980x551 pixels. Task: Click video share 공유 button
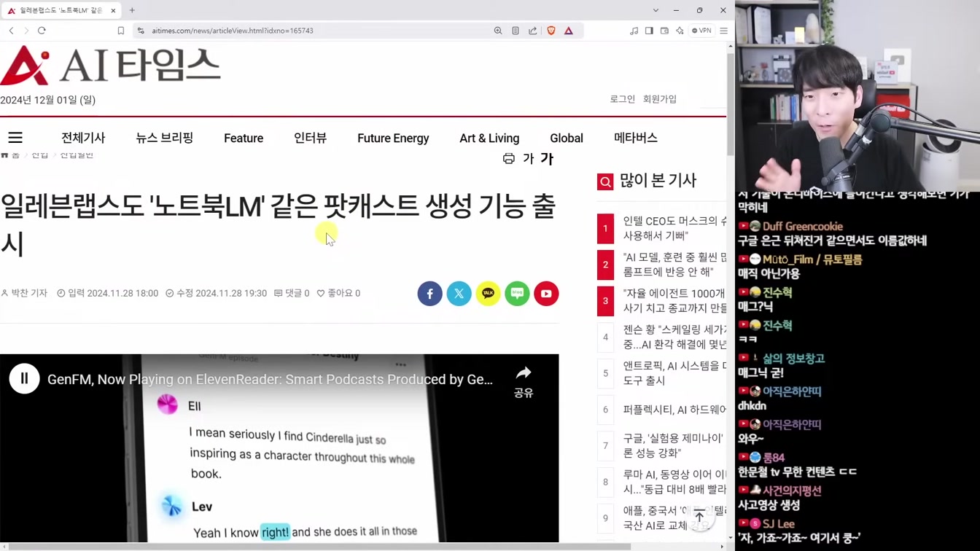coord(524,382)
